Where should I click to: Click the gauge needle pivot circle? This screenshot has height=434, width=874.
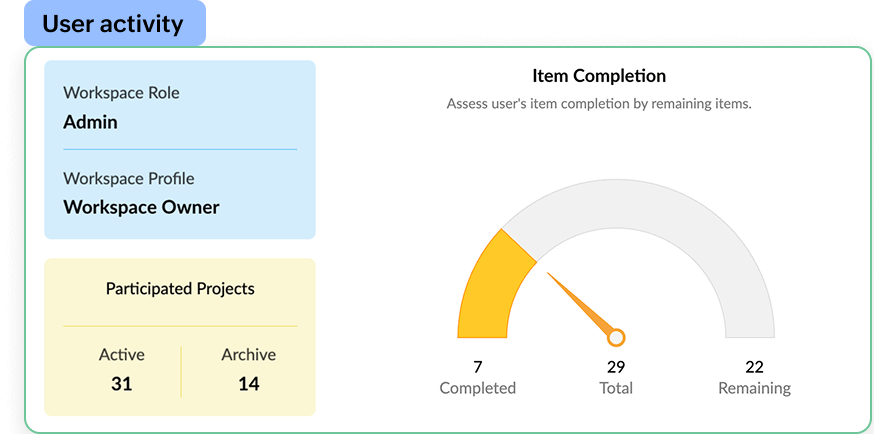(616, 337)
